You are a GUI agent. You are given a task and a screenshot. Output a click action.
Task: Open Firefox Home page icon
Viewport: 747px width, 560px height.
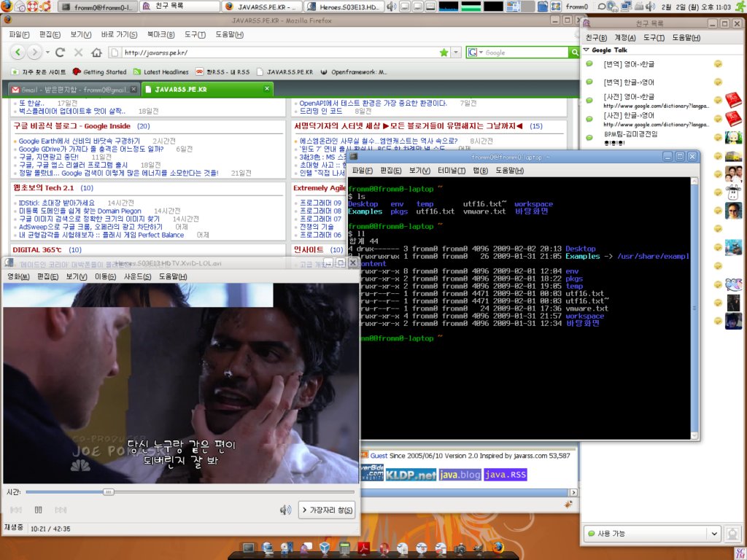click(x=97, y=52)
